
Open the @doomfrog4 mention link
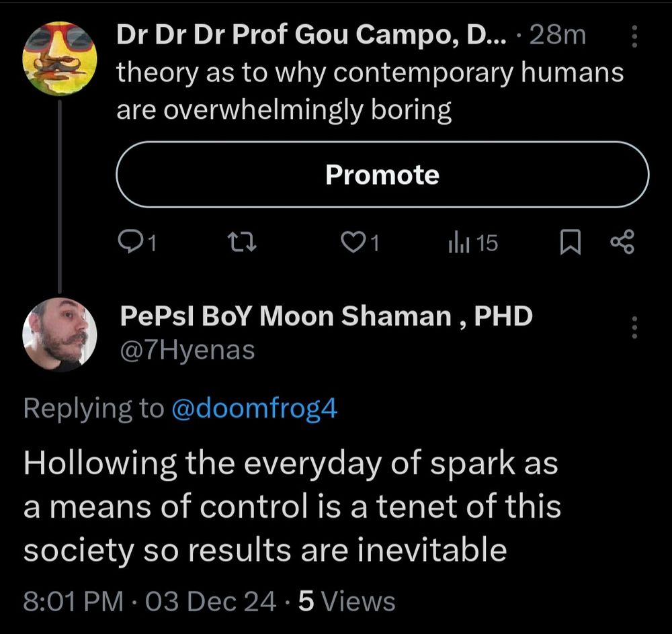(x=255, y=408)
